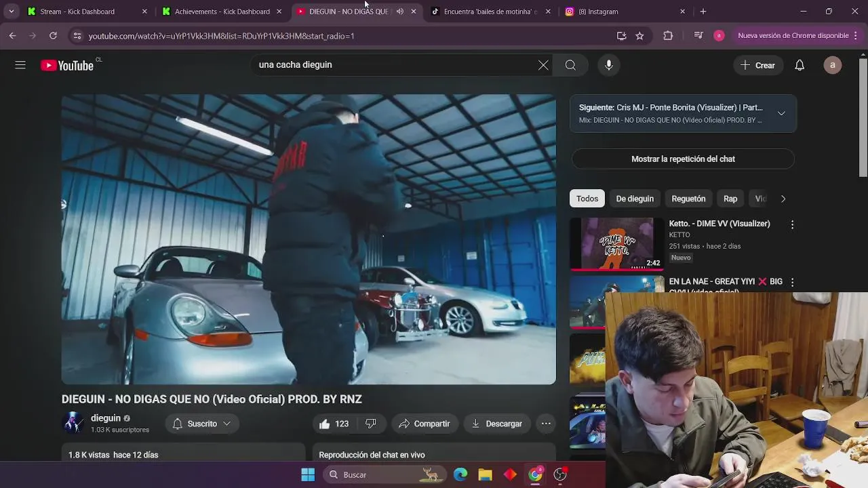Open options menu for DIME VV video

792,224
